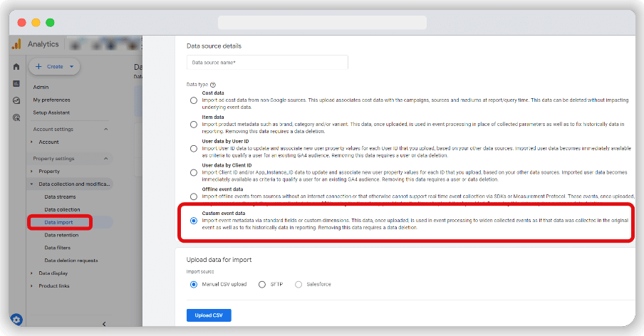Click the yellow minimize window button
Viewport: 644px width, 336px height.
point(36,23)
